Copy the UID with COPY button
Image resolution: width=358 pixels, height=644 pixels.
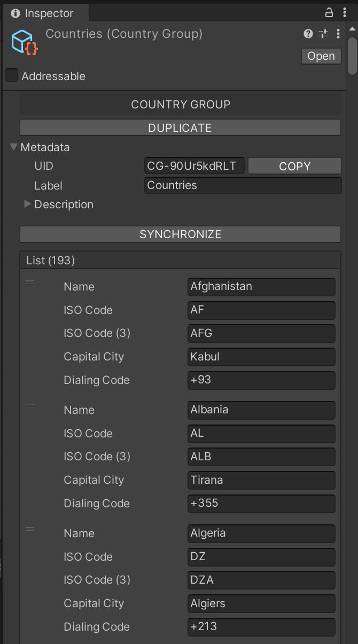coord(294,166)
